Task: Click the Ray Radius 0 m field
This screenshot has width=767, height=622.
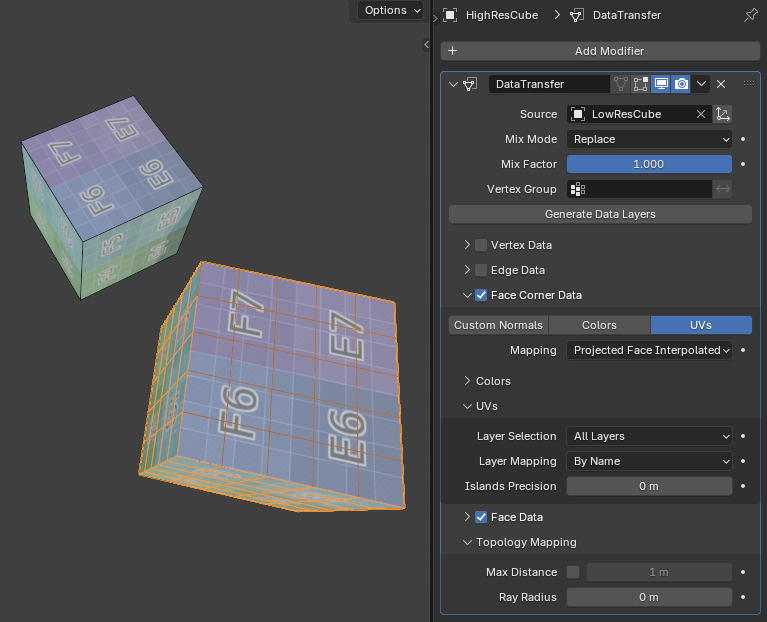Action: 649,597
